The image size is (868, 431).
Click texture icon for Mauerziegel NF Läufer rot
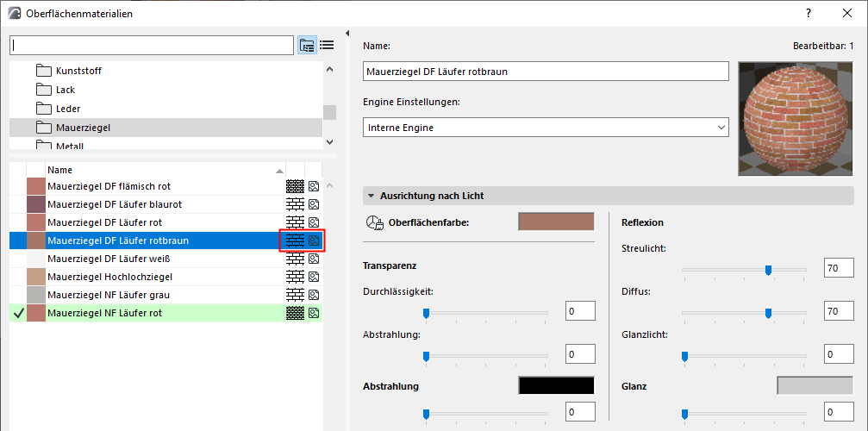(x=315, y=313)
